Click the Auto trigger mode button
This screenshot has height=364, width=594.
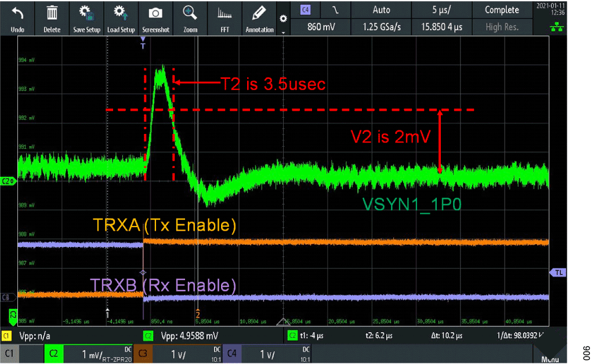point(381,10)
